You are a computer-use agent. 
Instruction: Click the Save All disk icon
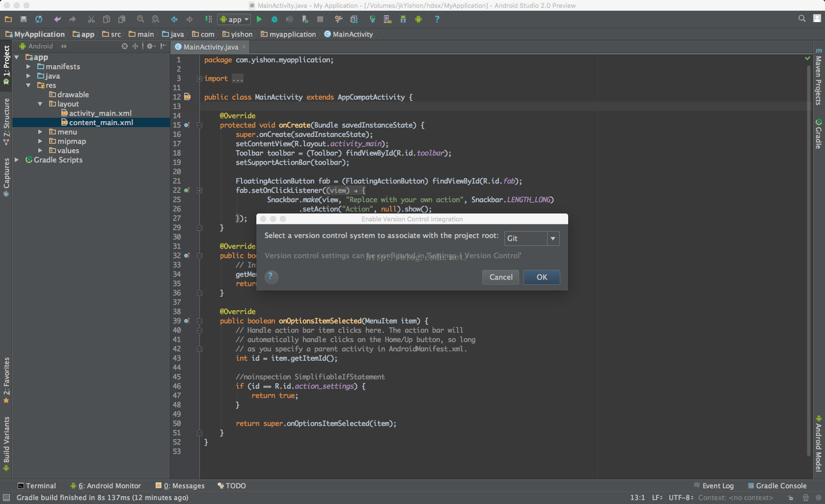pyautogui.click(x=23, y=19)
